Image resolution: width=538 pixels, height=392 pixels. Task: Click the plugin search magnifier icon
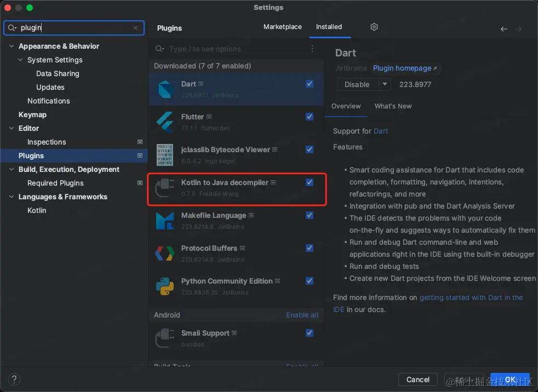(158, 49)
